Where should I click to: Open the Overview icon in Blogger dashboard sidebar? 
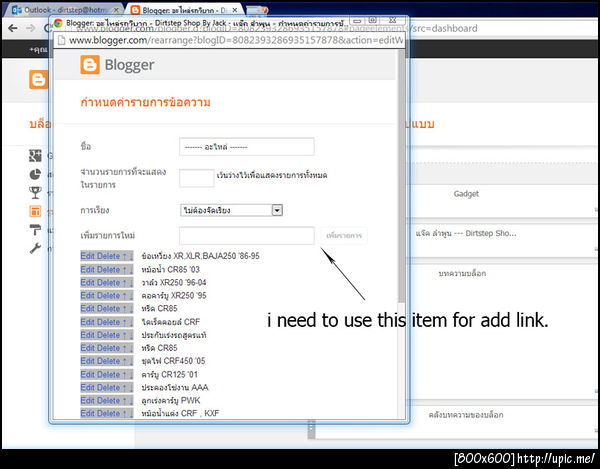(x=35, y=155)
